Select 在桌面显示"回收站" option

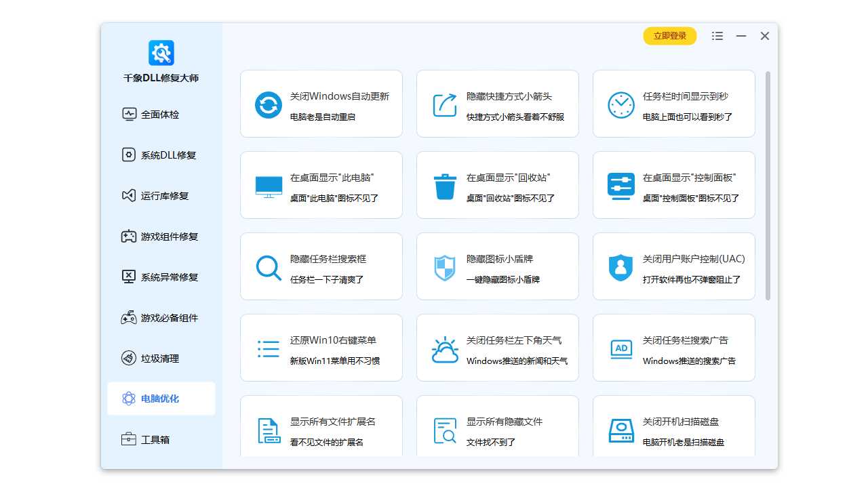497,185
